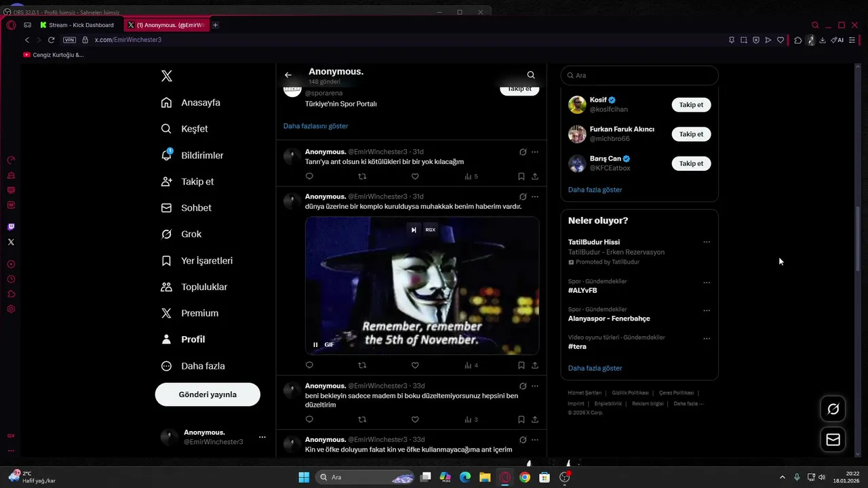Like the 'Tanrı'ya ant olsun' post
The height and width of the screenshot is (488, 868).
tap(415, 176)
